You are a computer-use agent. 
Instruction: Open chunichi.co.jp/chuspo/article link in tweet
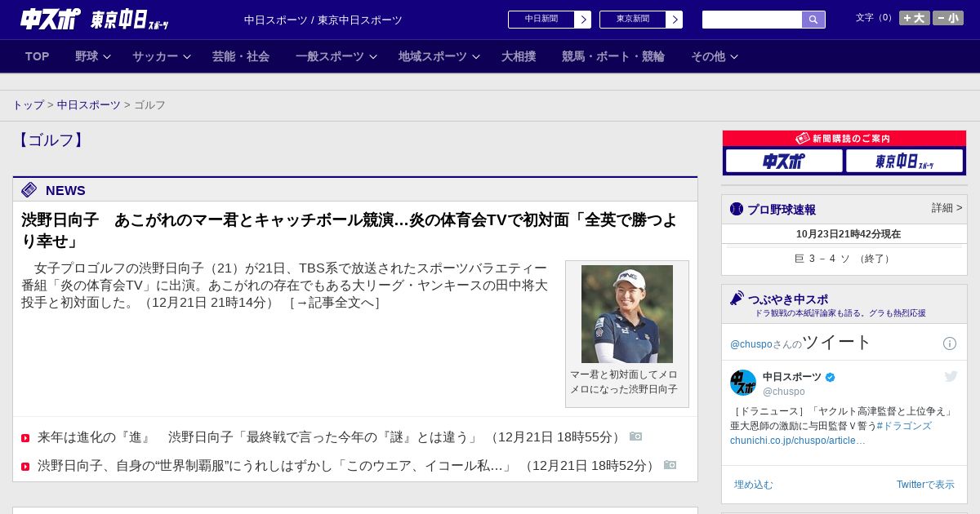[x=798, y=441]
